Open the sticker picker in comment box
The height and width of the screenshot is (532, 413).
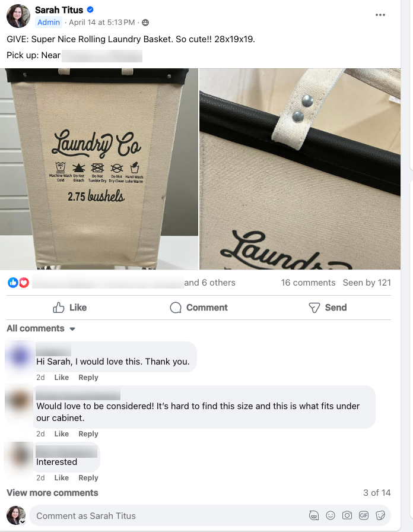[380, 515]
